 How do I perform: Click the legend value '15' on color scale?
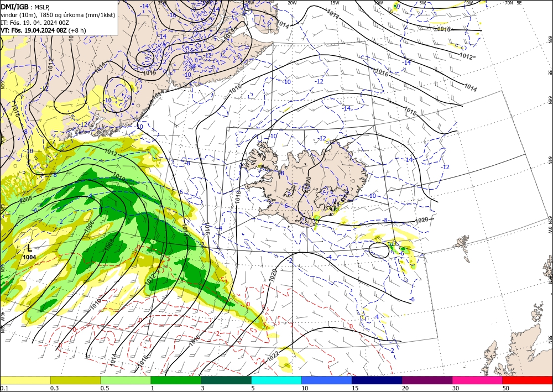[x=355, y=388]
